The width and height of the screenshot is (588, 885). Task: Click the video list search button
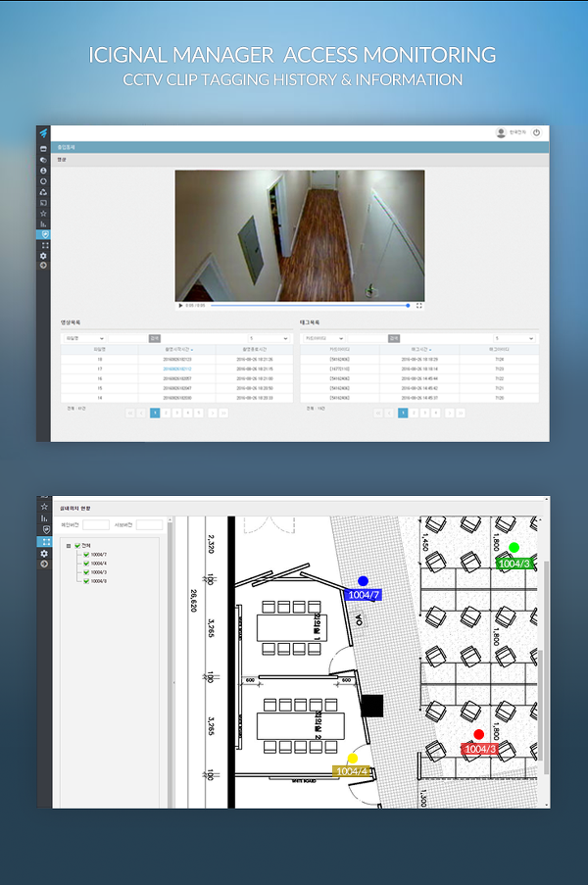155,338
